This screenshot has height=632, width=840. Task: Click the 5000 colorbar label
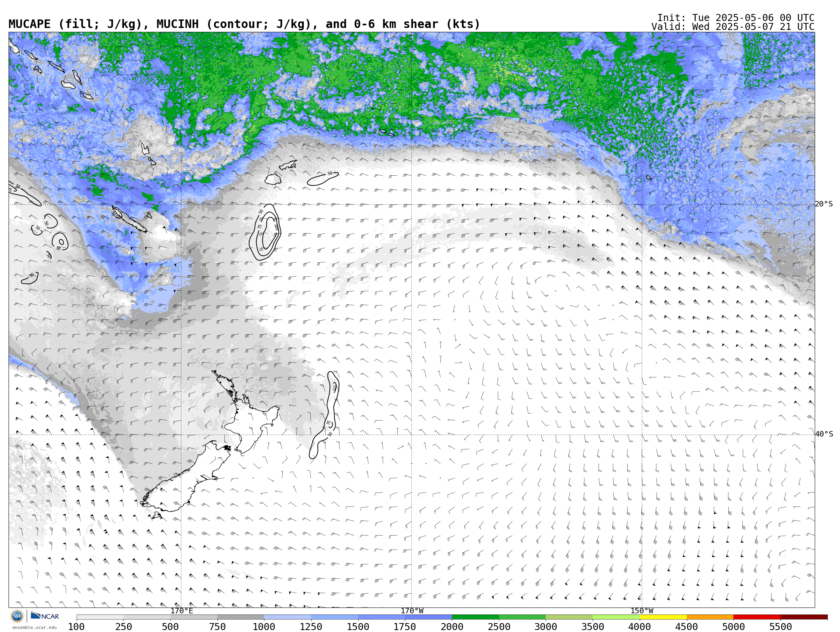pyautogui.click(x=733, y=627)
